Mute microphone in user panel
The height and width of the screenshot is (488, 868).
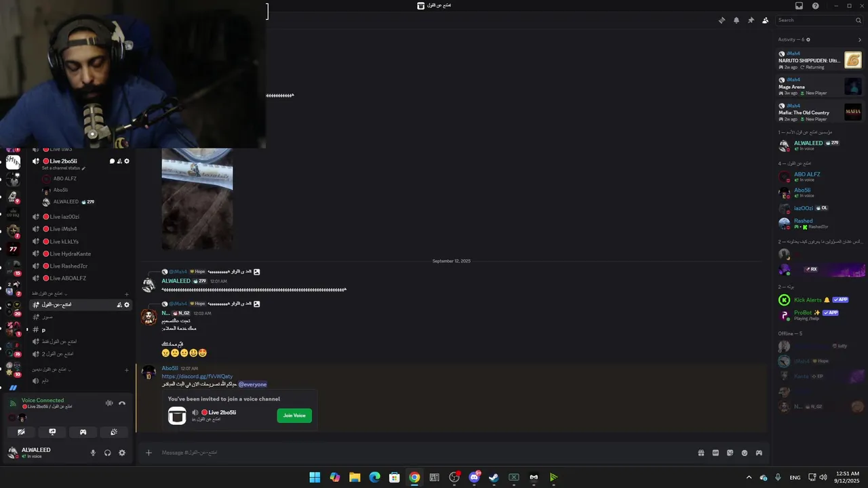pyautogui.click(x=93, y=453)
